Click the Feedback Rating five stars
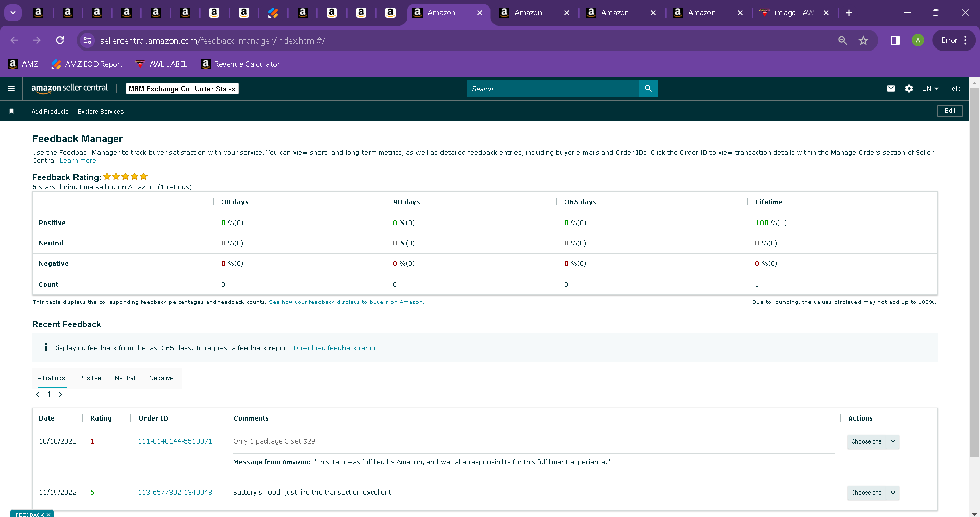The width and height of the screenshot is (980, 517). pos(125,177)
